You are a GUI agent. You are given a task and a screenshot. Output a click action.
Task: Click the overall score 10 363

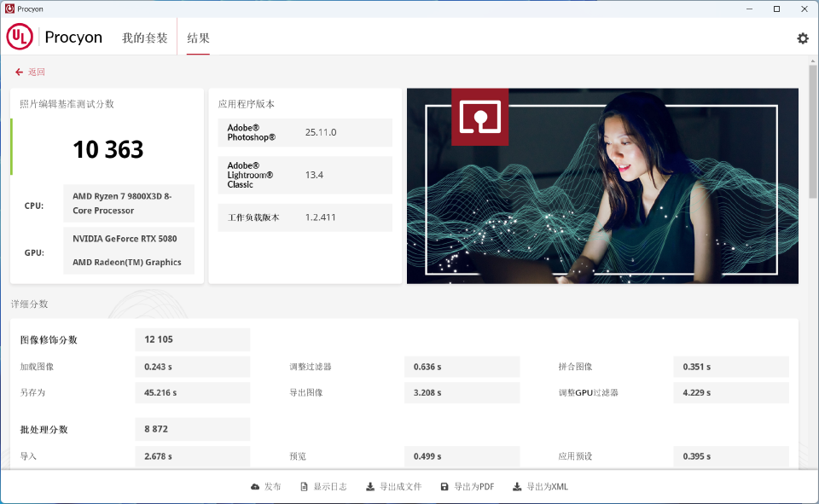pyautogui.click(x=108, y=150)
